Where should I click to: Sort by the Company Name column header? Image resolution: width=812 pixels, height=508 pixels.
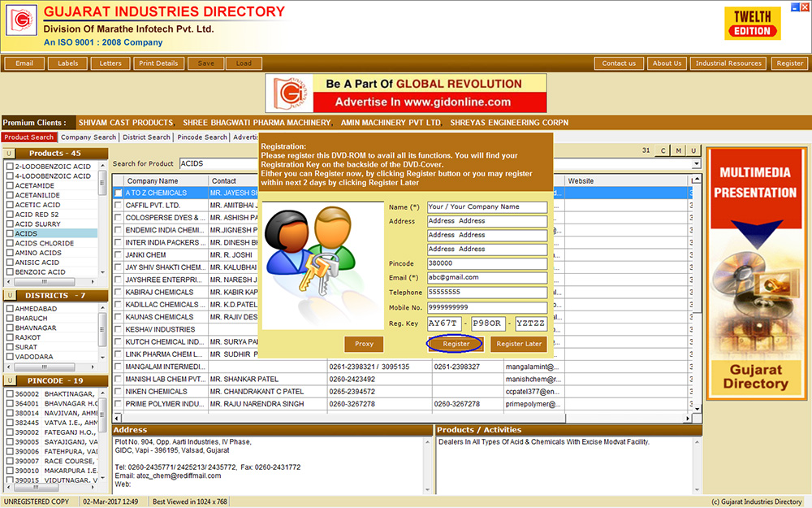point(166,181)
